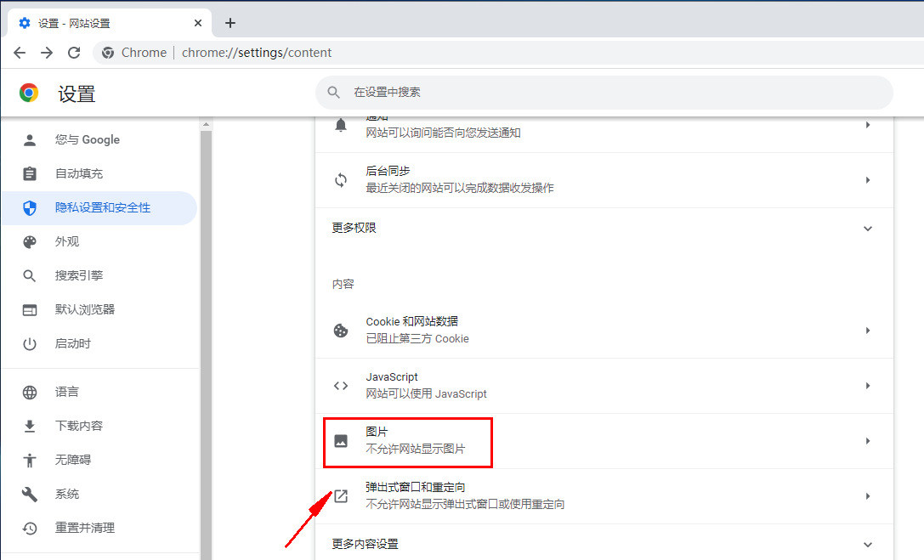924x560 pixels.
Task: Click the sync icon beside 后台同步
Action: click(341, 179)
